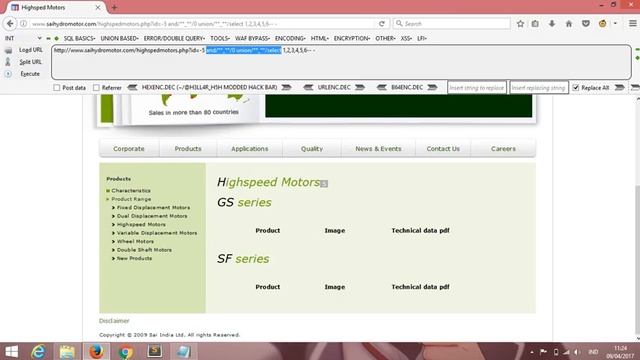Open the Applications nav tab

(249, 149)
